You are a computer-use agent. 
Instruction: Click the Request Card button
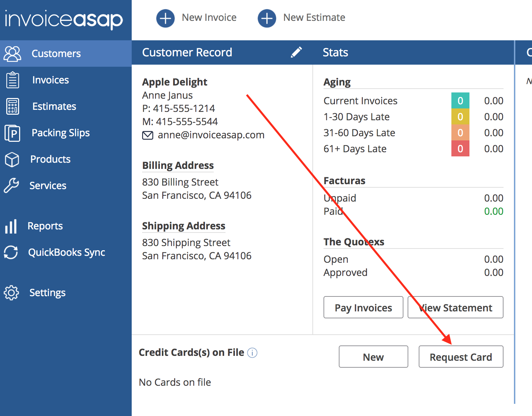click(x=461, y=357)
